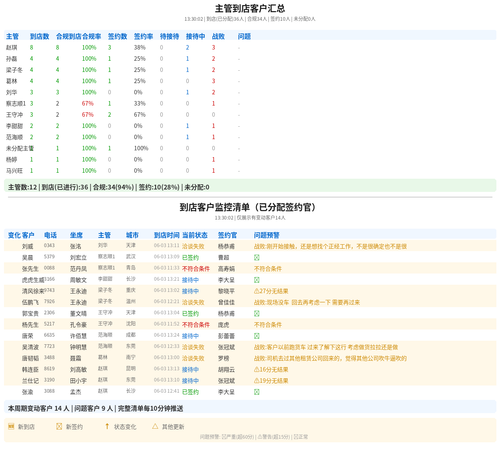Image resolution: width=500 pixels, height=459 pixels.
Task: Click the 签约数 column header
Action: tap(117, 36)
